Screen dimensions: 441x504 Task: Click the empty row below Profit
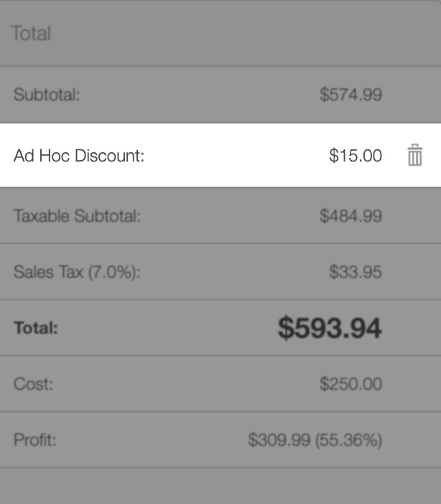pyautogui.click(x=220, y=486)
